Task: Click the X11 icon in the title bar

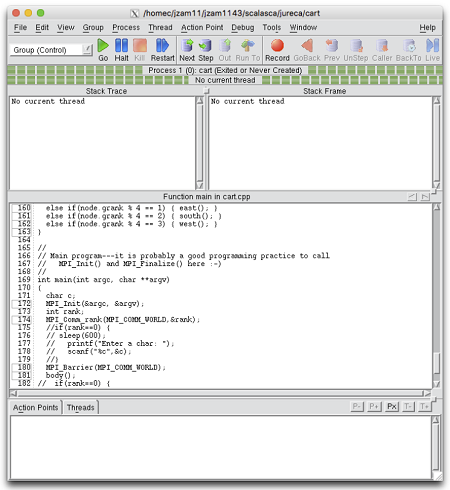Action: pyautogui.click(x=134, y=13)
